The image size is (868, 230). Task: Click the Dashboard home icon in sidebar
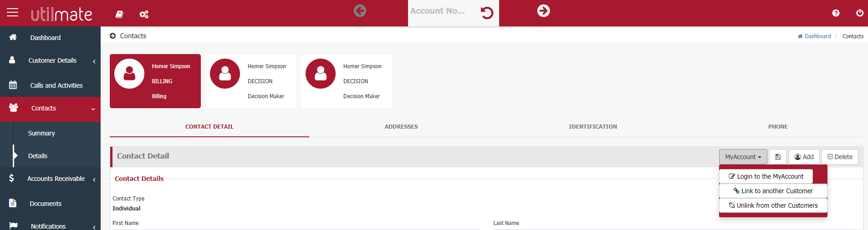pyautogui.click(x=13, y=37)
